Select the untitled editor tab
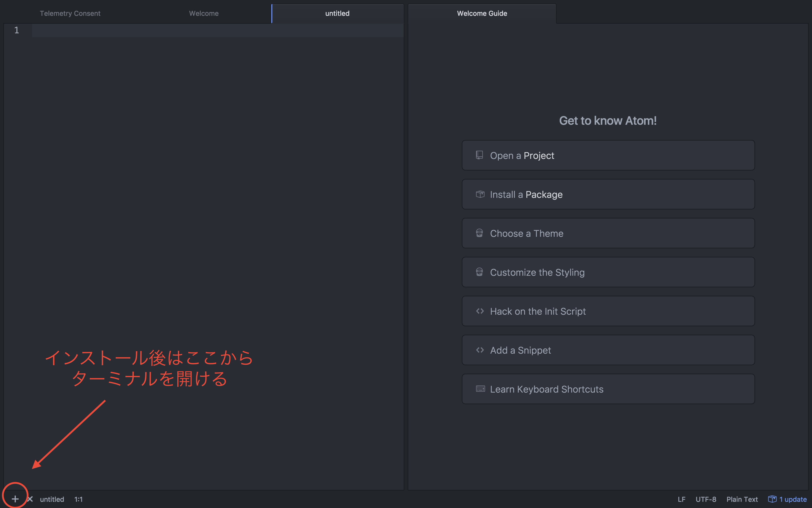 (337, 14)
